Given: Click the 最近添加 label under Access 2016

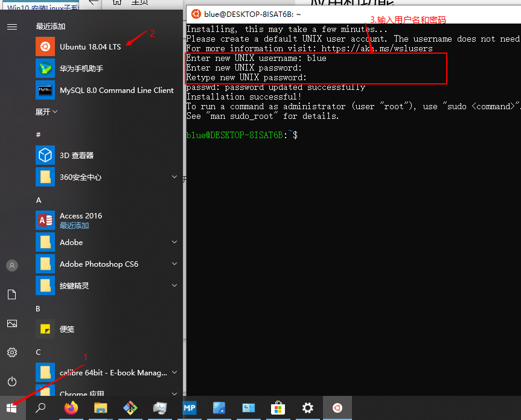Looking at the screenshot, I should [74, 226].
